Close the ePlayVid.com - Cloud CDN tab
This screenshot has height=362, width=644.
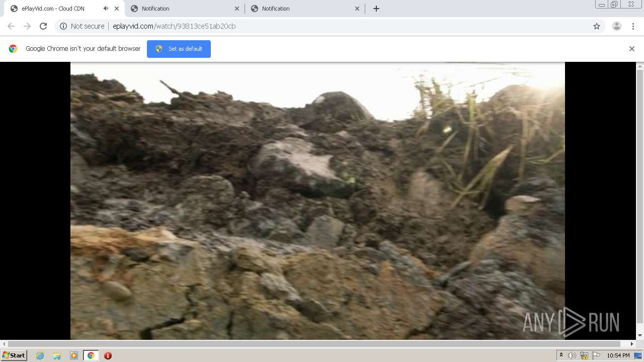(x=117, y=9)
